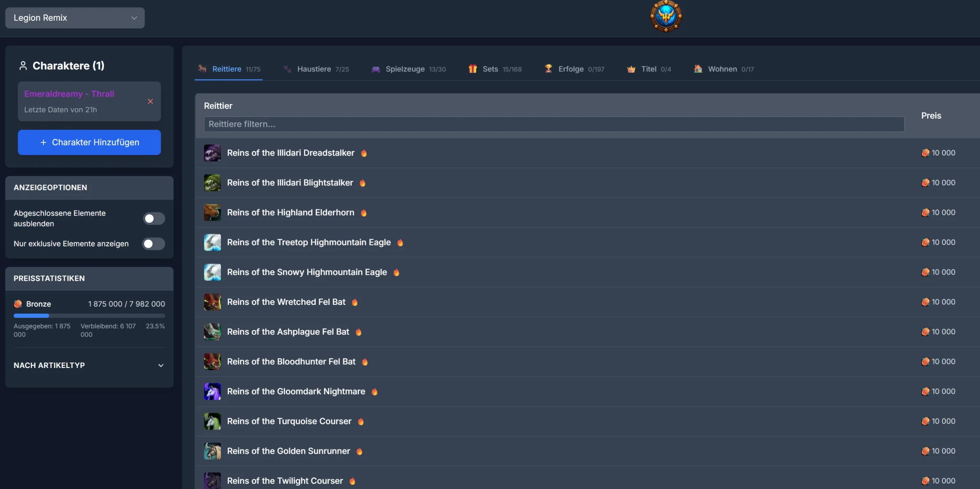Enable 'Nur exklusive Elemente anzeigen' switch
The height and width of the screenshot is (489, 980).
[154, 244]
